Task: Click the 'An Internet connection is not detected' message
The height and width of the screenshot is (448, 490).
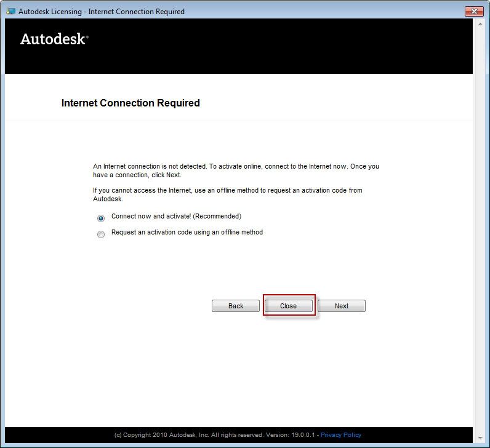Action: [236, 170]
